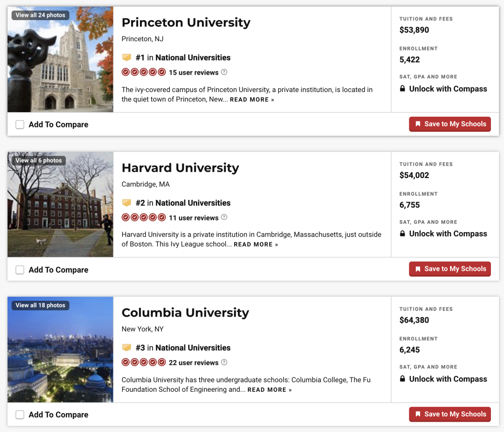Click Princeton's ranking badge icon
This screenshot has width=504, height=432.
click(126, 57)
